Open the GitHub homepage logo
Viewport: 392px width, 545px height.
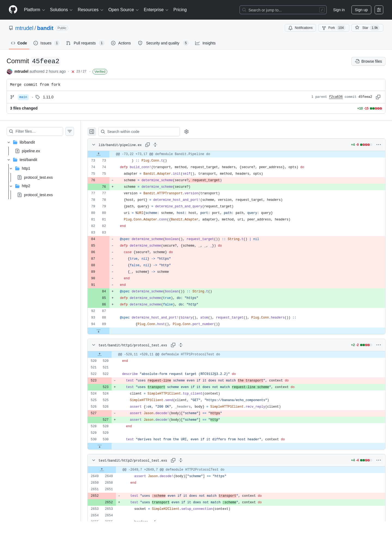coord(13,10)
